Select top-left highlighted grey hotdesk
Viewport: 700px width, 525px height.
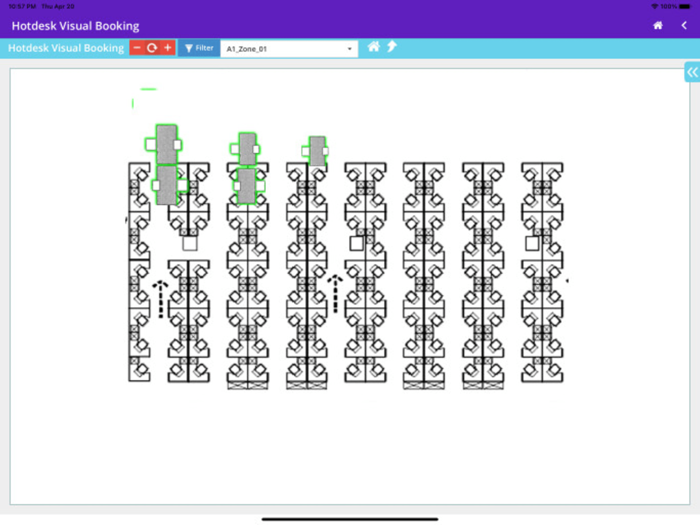pos(167,144)
